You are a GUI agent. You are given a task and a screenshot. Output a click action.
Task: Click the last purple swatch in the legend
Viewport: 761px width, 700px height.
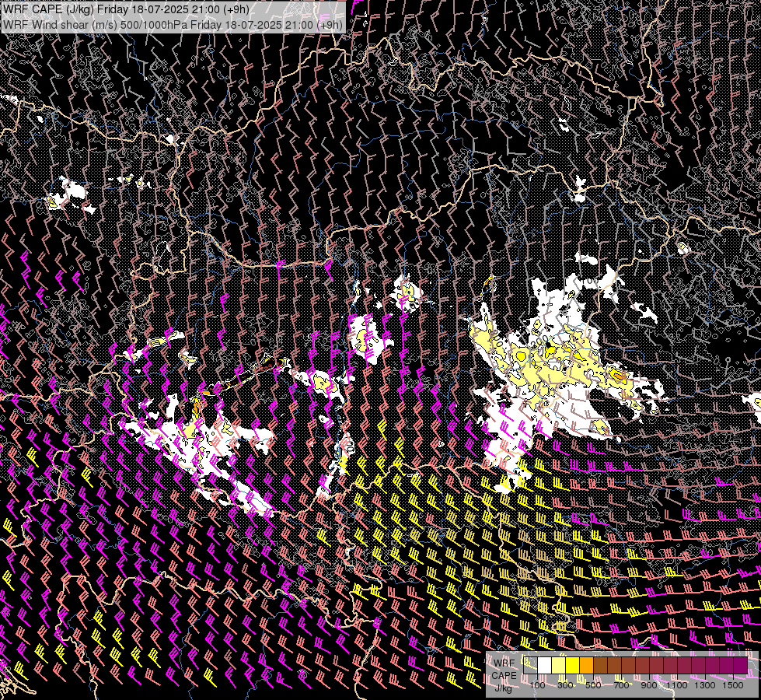click(x=740, y=665)
